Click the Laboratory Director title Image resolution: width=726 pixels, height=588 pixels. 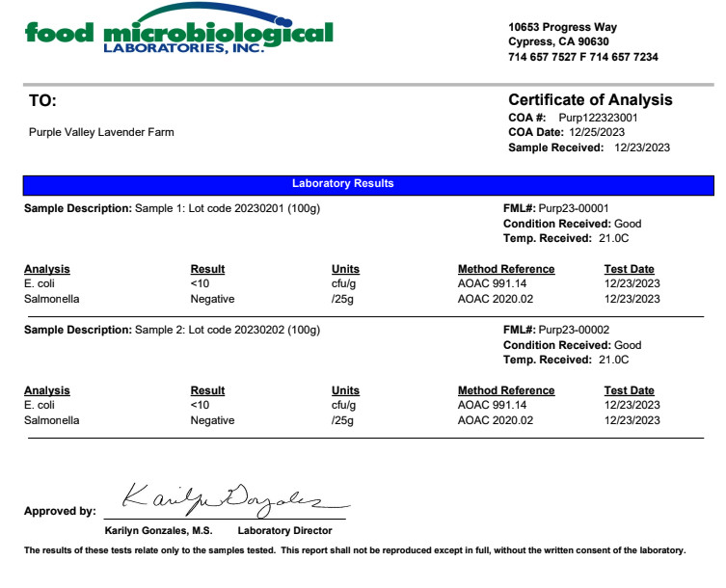coord(284,530)
